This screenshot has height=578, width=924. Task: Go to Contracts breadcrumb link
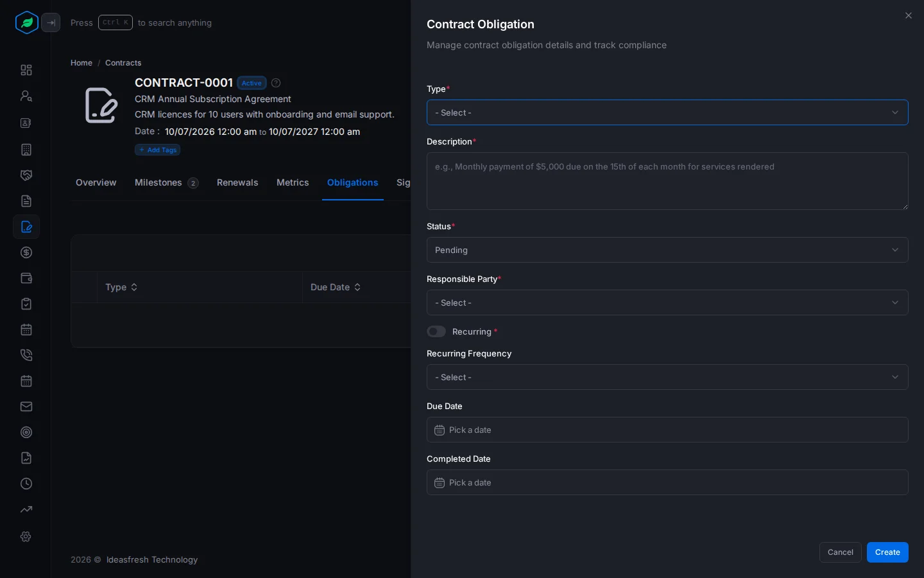point(123,63)
